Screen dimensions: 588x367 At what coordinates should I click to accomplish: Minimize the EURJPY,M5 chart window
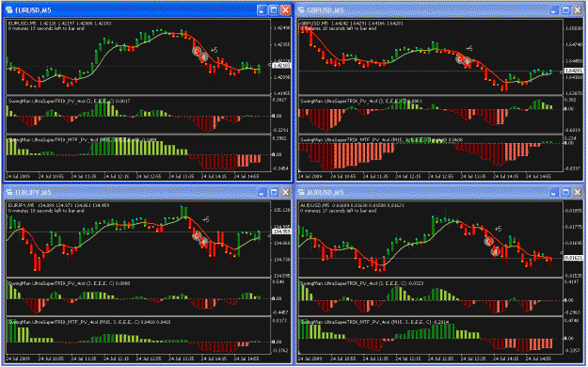click(262, 192)
